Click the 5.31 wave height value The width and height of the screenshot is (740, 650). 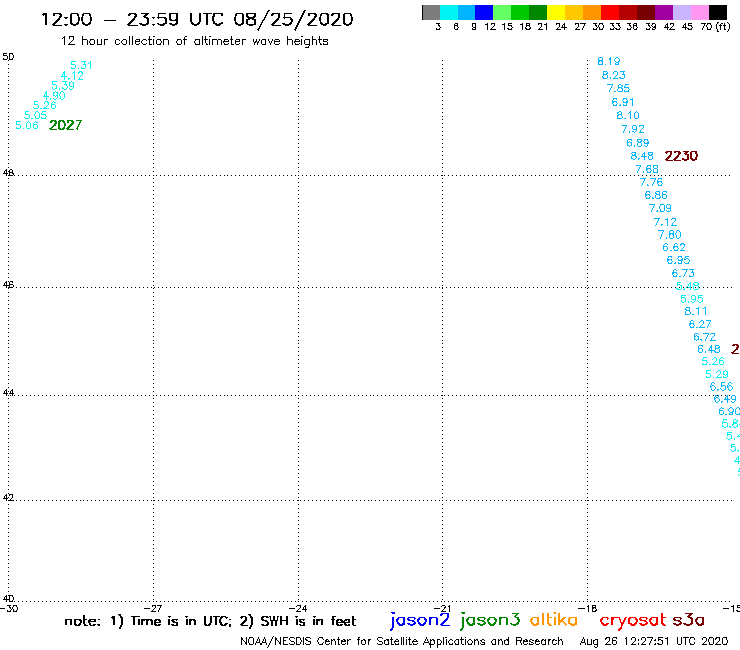point(81,65)
